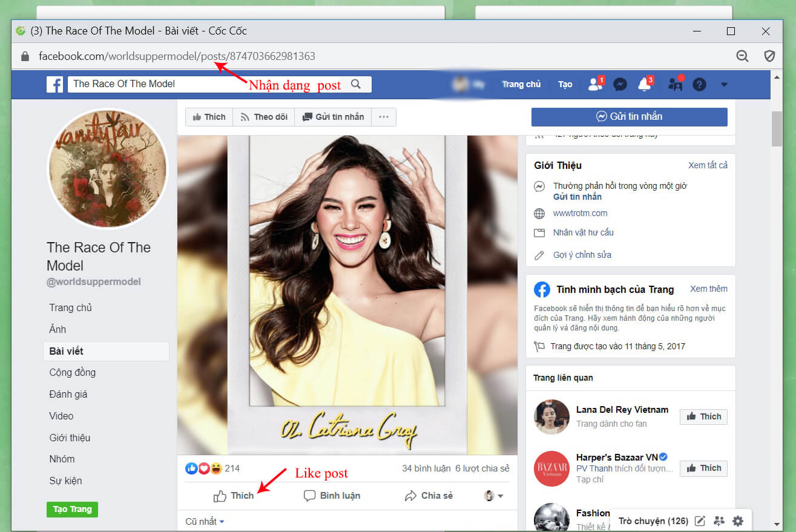This screenshot has width=796, height=532.
Task: Open the friend requests icon
Action: tap(594, 84)
